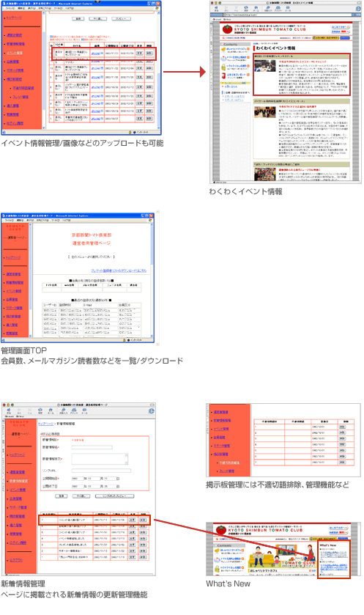Click イベント管理 in the event management sidebar
Screen dimensions: 364x615
coord(15,53)
